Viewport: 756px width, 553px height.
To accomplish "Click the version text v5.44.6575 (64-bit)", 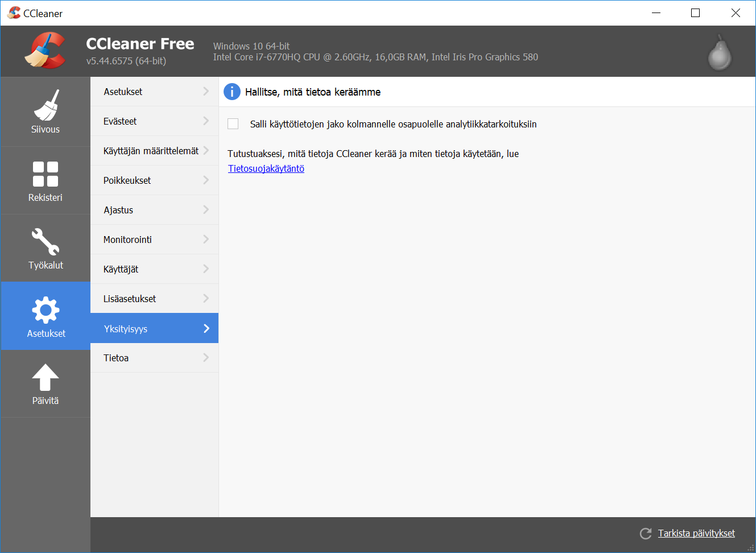I will click(x=126, y=61).
